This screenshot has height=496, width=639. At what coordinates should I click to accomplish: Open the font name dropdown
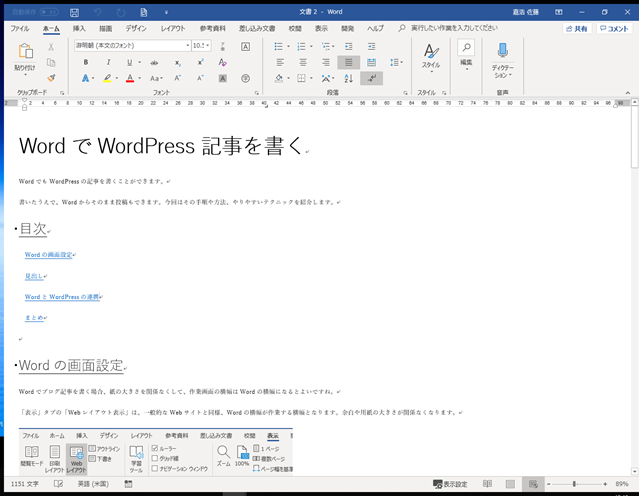187,46
